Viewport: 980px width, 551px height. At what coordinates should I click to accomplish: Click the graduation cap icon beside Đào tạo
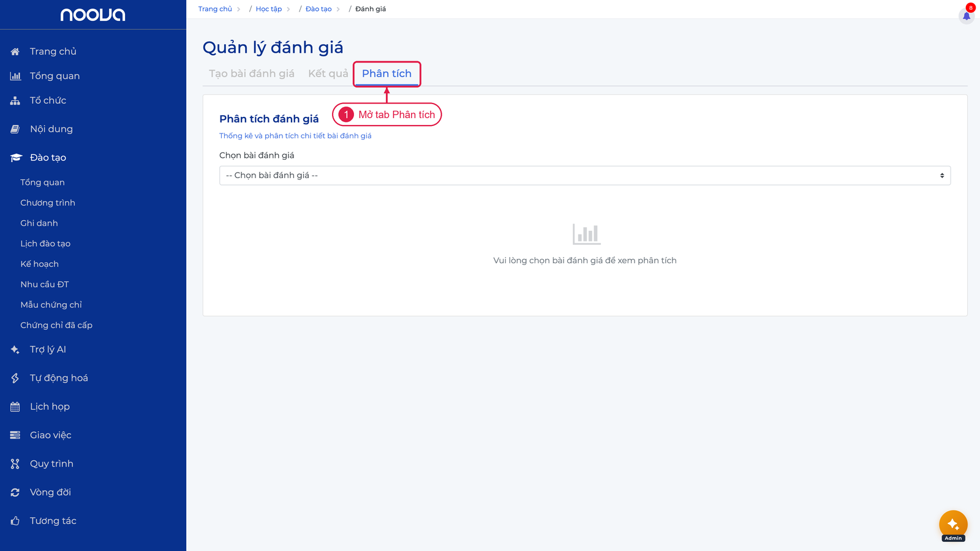tap(16, 157)
